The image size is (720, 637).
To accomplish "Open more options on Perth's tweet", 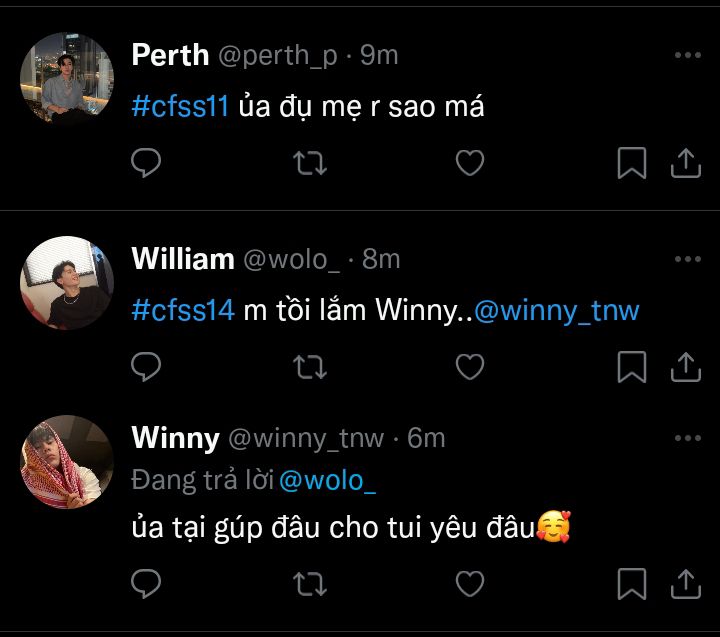I will [x=688, y=55].
